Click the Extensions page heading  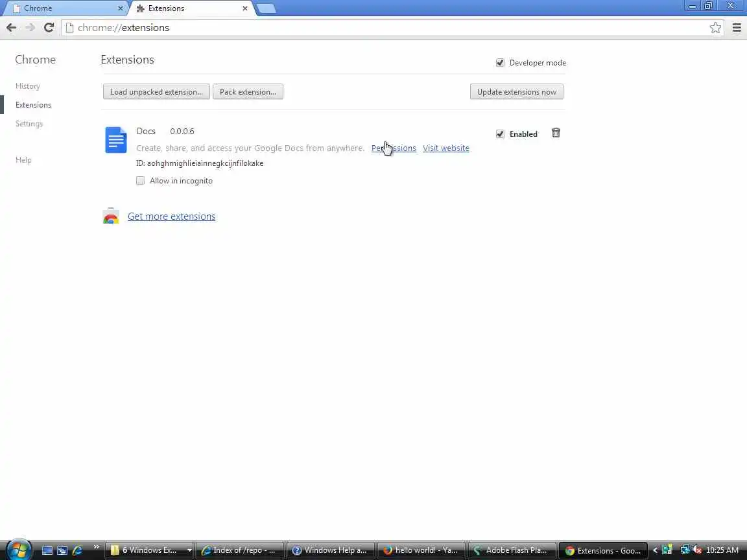[x=127, y=60]
